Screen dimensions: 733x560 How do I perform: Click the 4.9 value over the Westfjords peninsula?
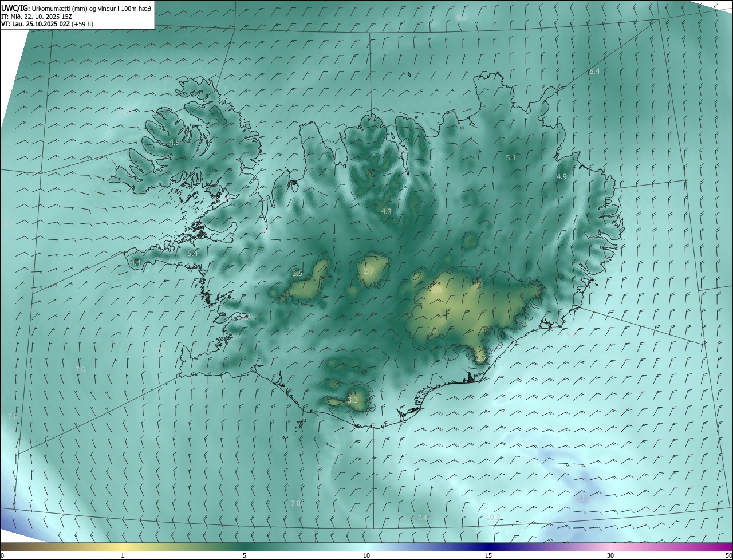pyautogui.click(x=175, y=142)
